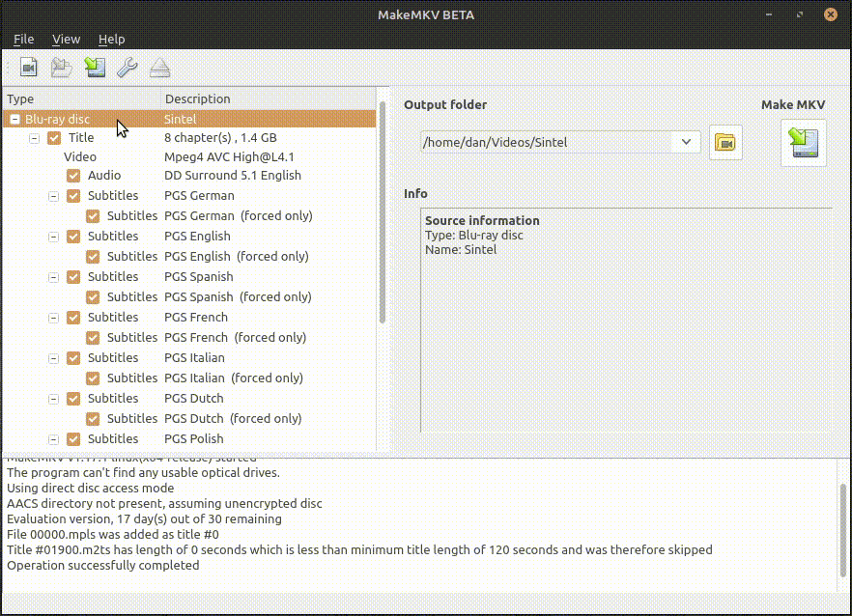Minimize the MakeMKV window
The image size is (852, 616).
tap(769, 14)
